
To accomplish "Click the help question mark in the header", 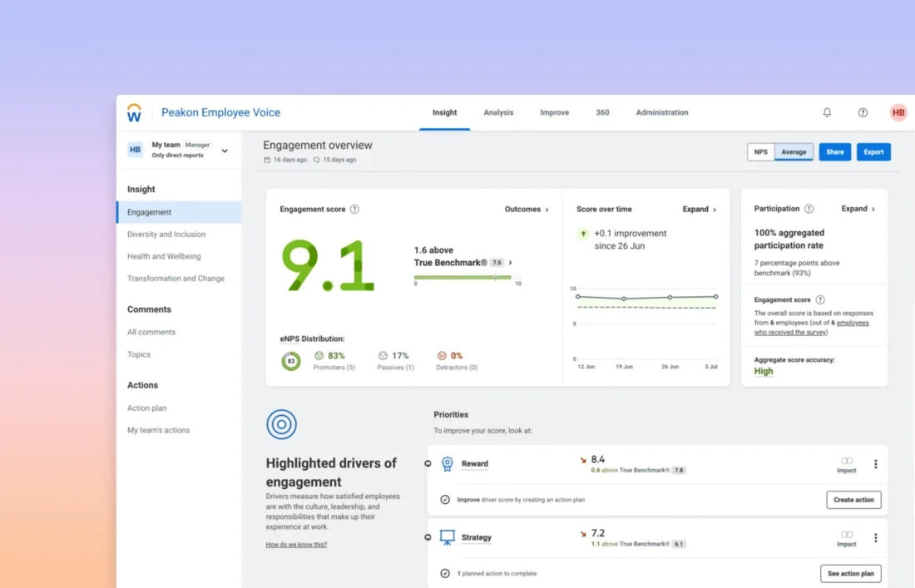I will (x=863, y=111).
